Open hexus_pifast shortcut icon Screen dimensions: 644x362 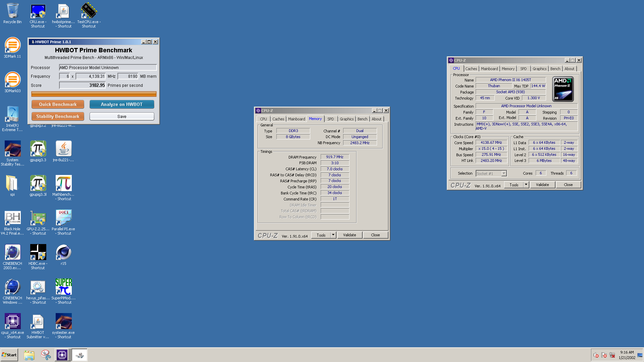[x=38, y=291]
